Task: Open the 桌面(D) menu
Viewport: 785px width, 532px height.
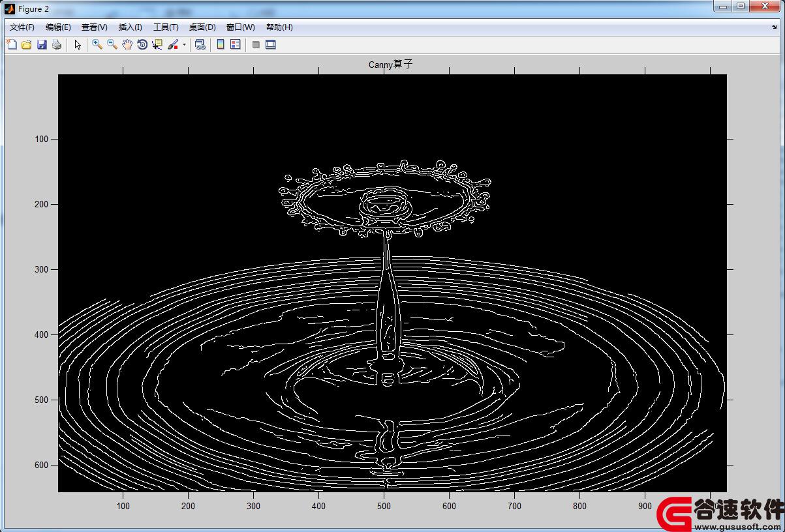Action: [x=202, y=27]
